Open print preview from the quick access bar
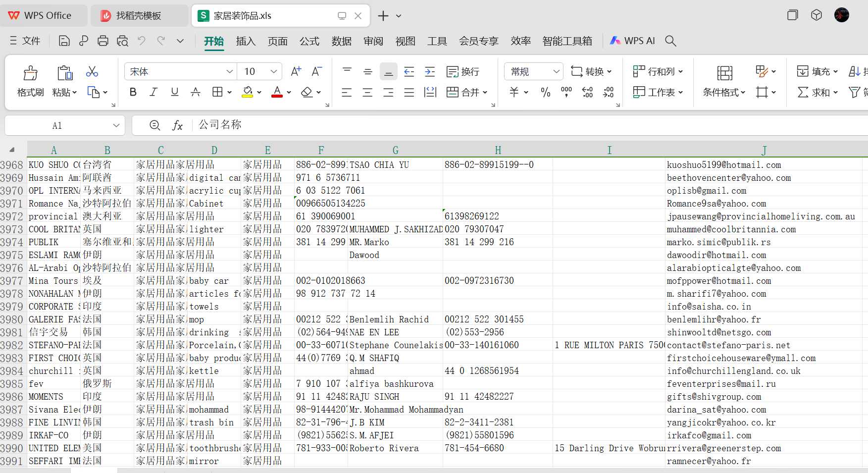Image resolution: width=868 pixels, height=473 pixels. 122,41
